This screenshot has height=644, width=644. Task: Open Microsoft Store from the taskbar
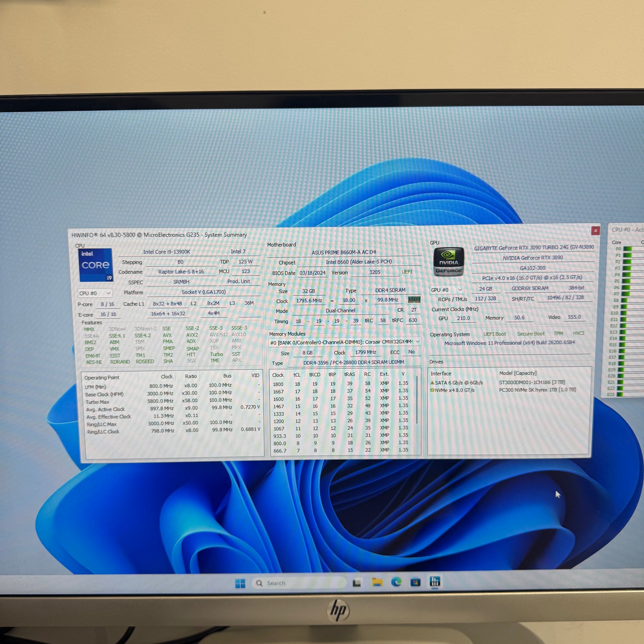[415, 582]
